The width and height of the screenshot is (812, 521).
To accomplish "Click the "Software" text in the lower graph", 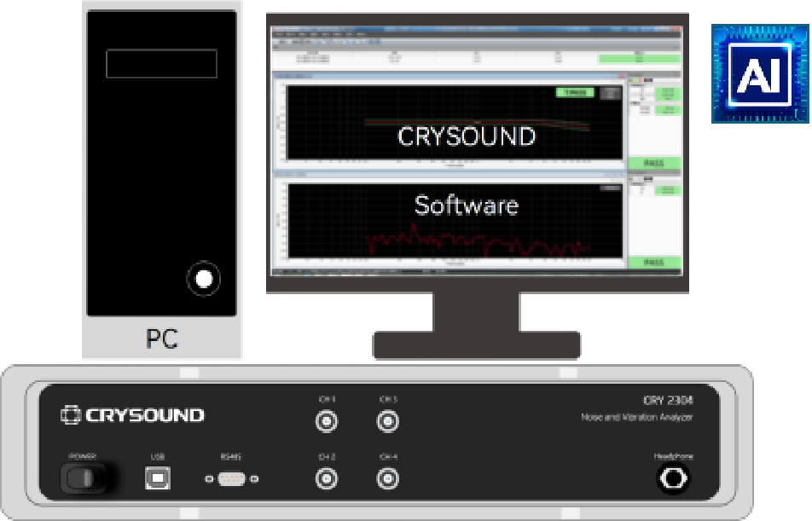I will click(x=466, y=206).
